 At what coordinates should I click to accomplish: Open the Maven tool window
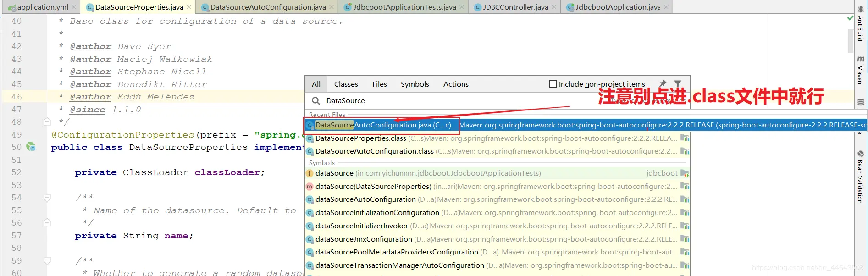click(x=861, y=70)
